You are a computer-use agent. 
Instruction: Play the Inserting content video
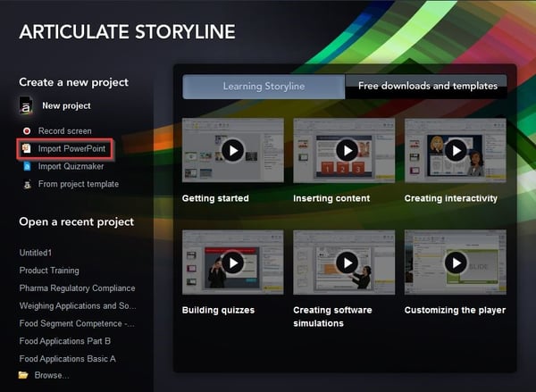click(347, 150)
